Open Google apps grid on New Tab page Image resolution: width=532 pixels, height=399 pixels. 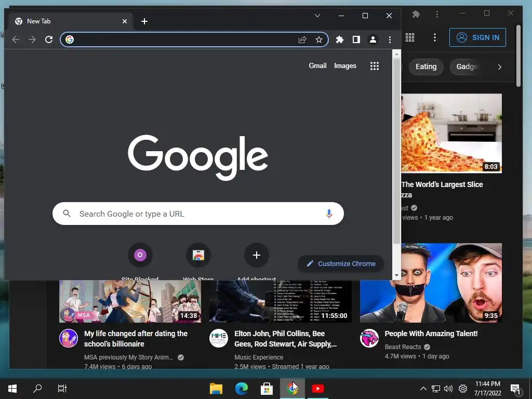coord(374,66)
